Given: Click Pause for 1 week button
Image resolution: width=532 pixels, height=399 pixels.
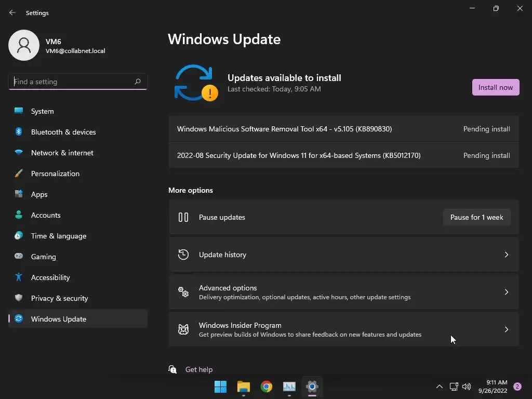Looking at the screenshot, I should [477, 217].
